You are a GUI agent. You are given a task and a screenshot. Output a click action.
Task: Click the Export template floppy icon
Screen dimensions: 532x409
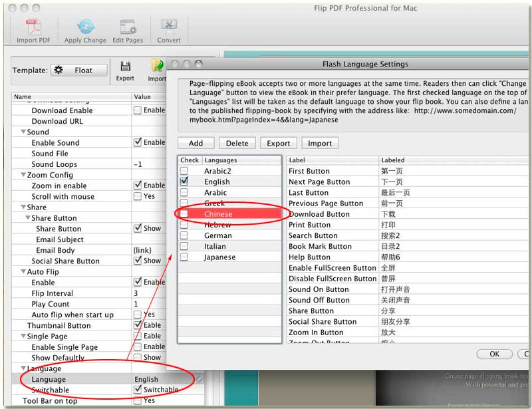[x=125, y=67]
